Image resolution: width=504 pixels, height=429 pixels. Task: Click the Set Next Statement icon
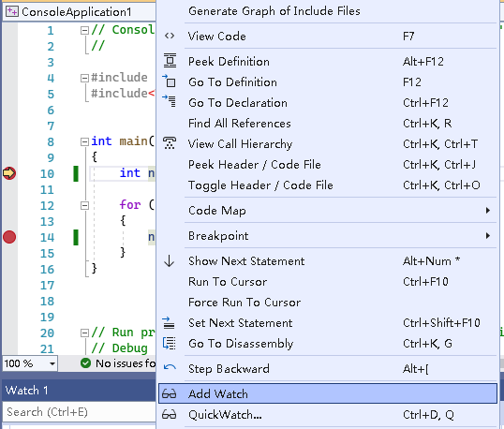click(x=169, y=323)
